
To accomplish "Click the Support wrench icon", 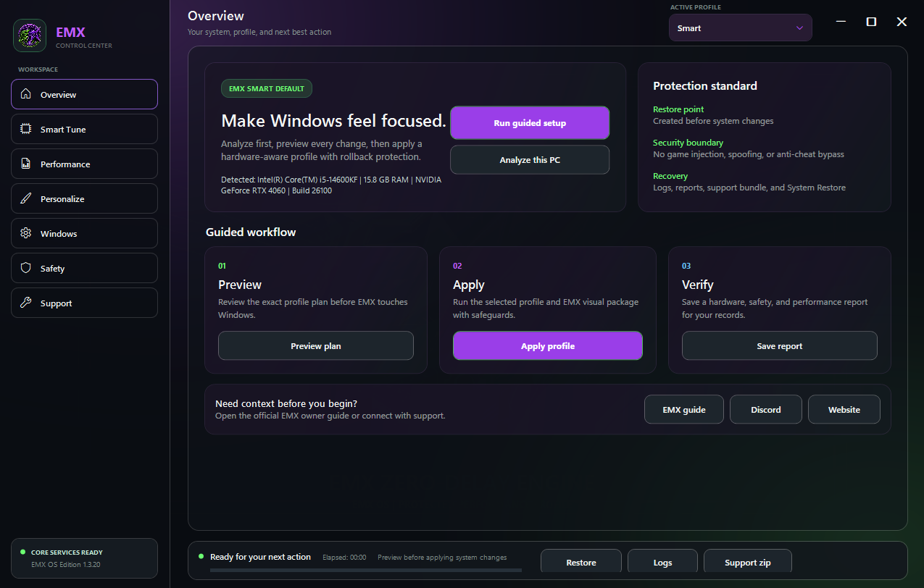I will [x=26, y=303].
